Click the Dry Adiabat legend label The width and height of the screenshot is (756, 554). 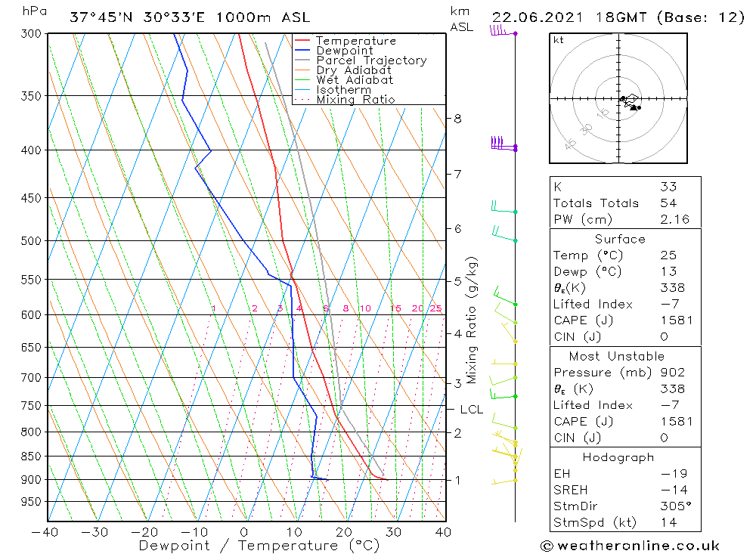pos(354,70)
